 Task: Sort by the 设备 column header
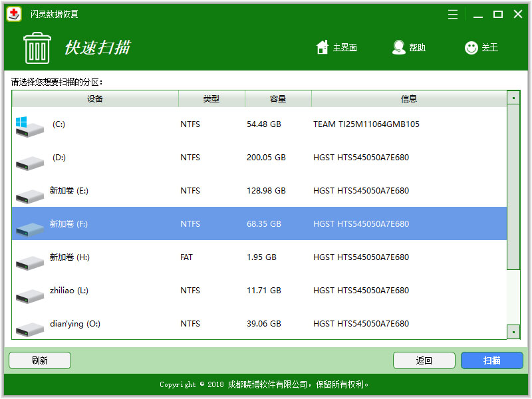tap(95, 98)
